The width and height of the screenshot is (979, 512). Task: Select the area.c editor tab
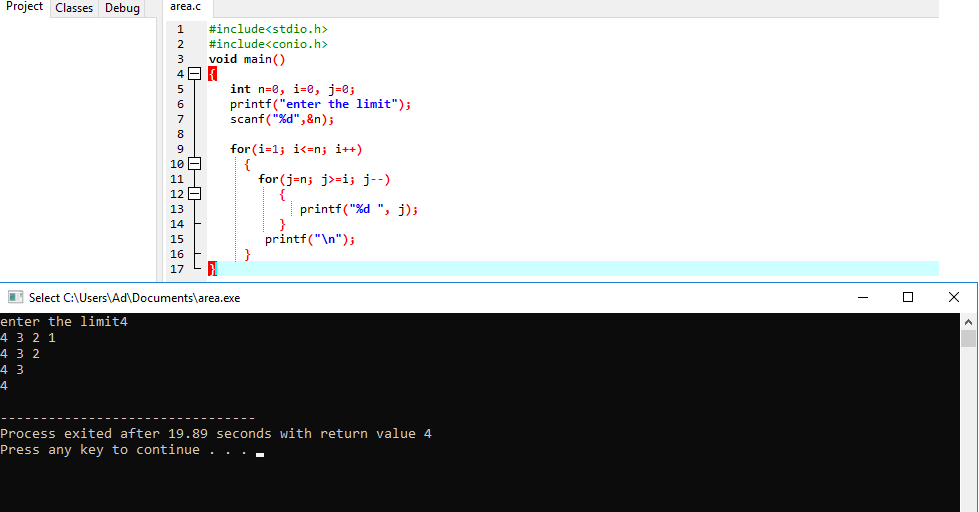coord(185,7)
